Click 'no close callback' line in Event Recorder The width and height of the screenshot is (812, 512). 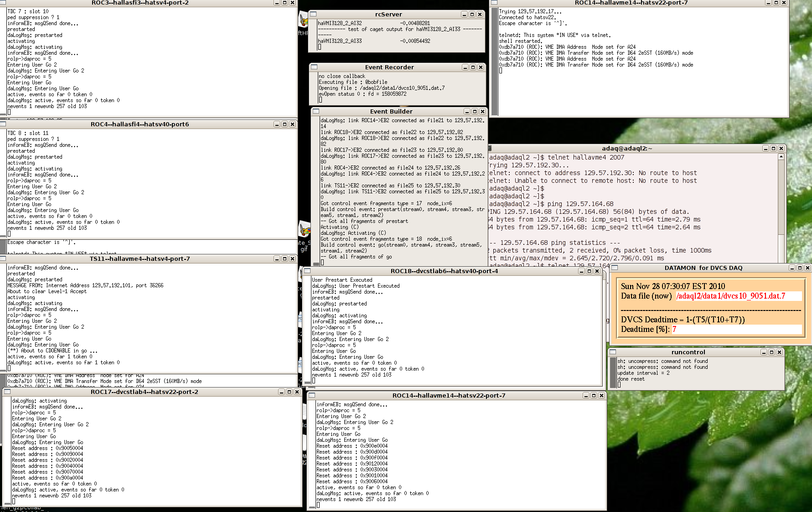342,76
